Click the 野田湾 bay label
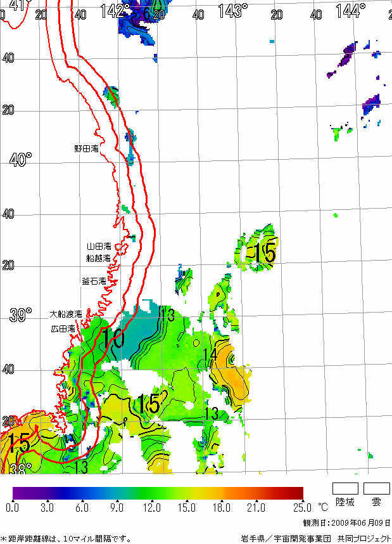The height and width of the screenshot is (544, 392). pos(87,149)
